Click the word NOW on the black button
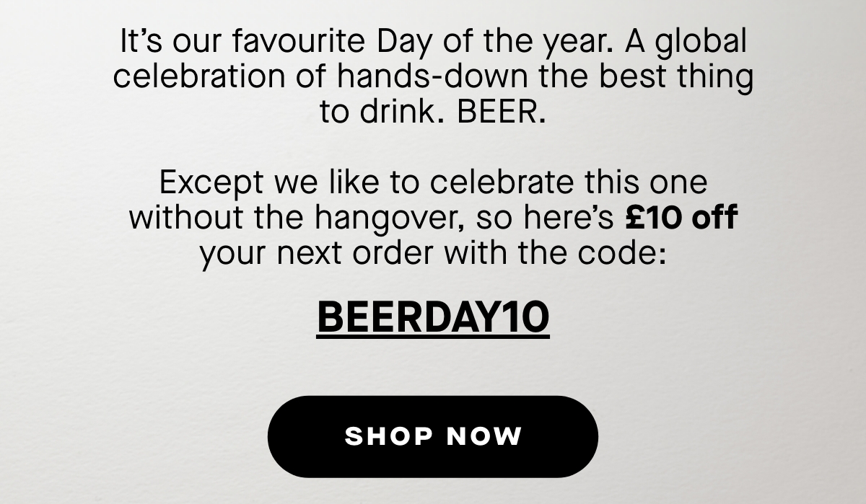This screenshot has width=866, height=504. coord(484,436)
